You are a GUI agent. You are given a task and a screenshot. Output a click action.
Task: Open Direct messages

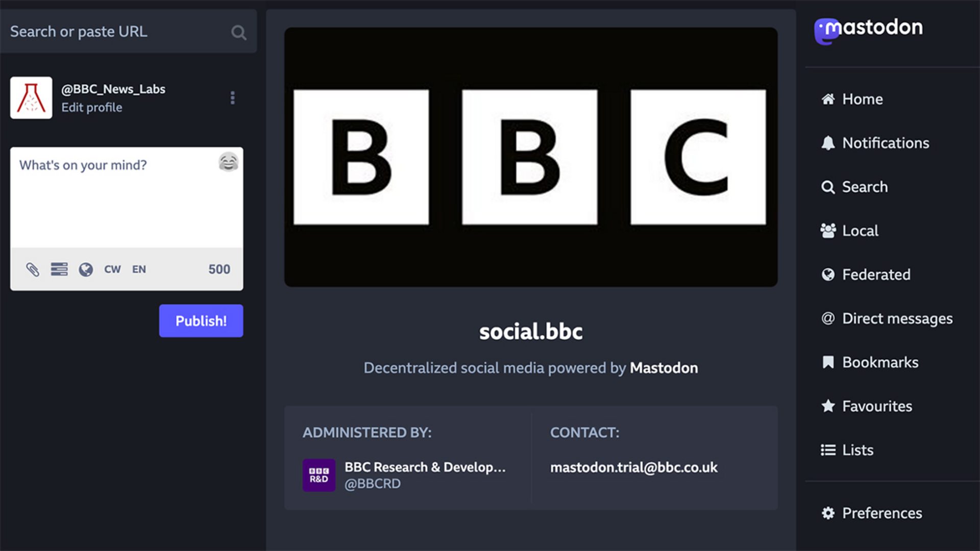click(x=897, y=318)
